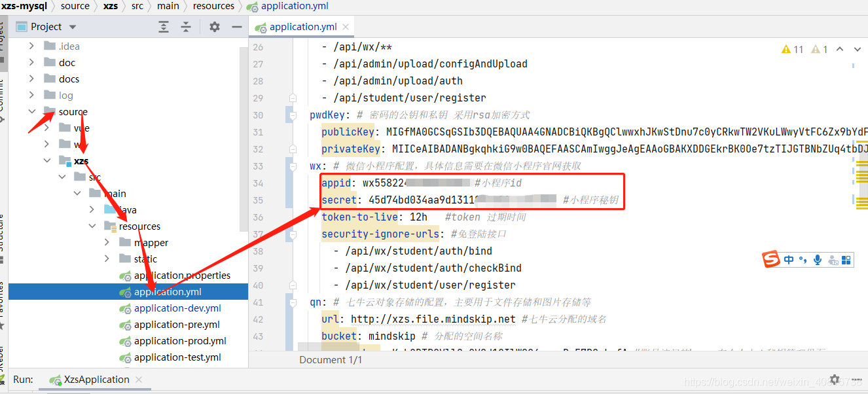Click the warnings count indicator showing 11

[x=793, y=49]
